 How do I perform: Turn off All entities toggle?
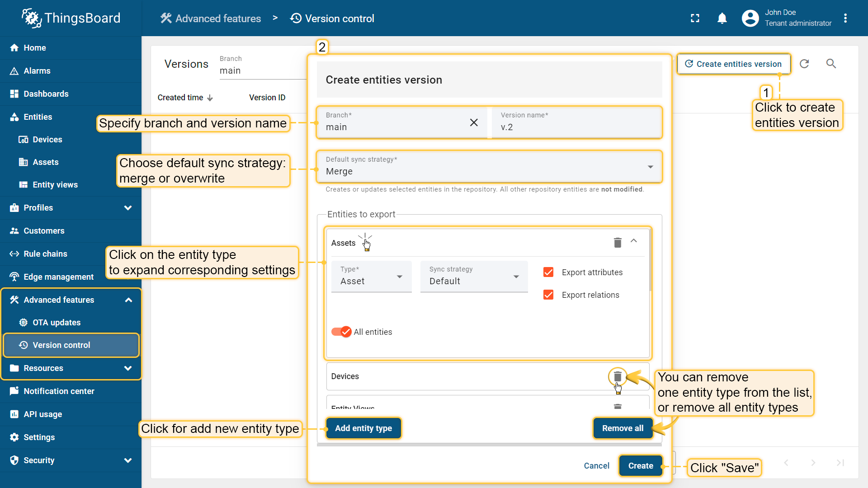tap(341, 332)
